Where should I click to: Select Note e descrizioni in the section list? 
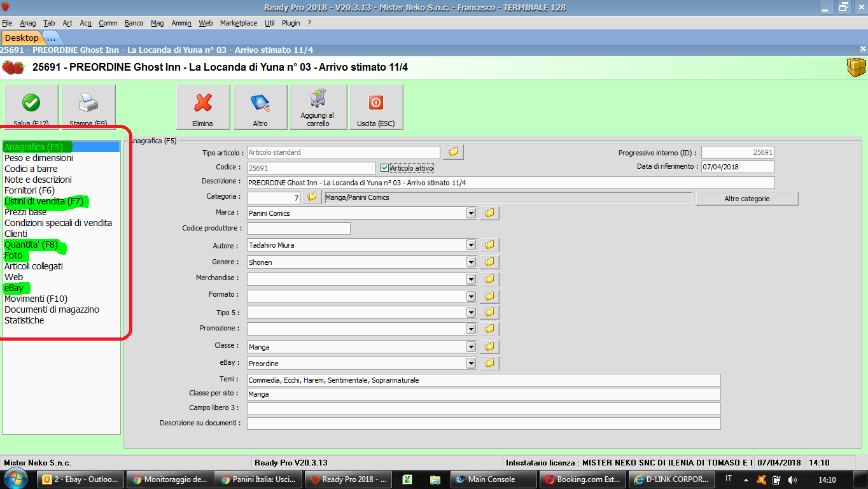coord(38,180)
